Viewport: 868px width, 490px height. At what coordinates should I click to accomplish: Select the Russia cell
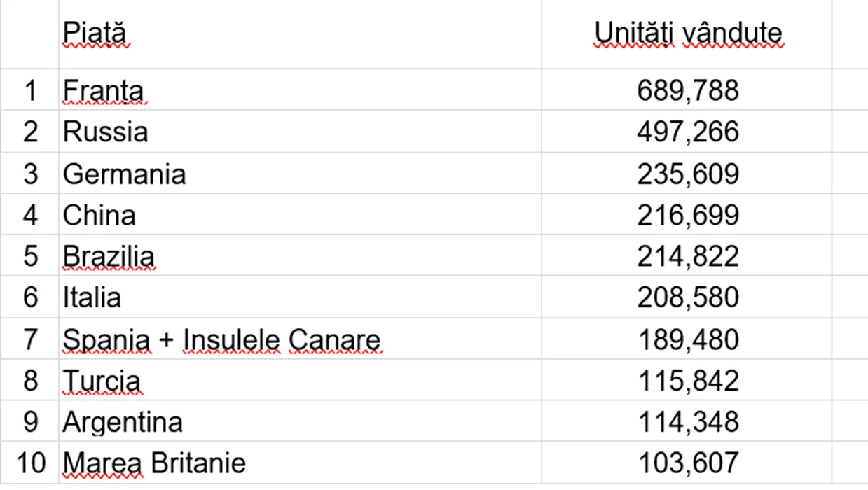300,131
